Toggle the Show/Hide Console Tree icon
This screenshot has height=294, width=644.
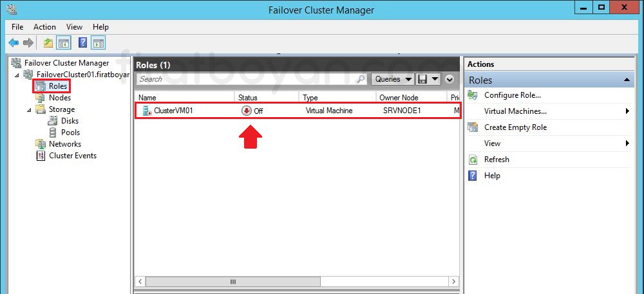[64, 42]
